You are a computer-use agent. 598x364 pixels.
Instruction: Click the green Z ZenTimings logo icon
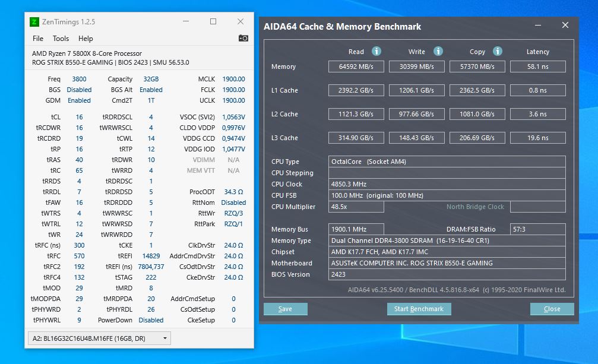33,21
